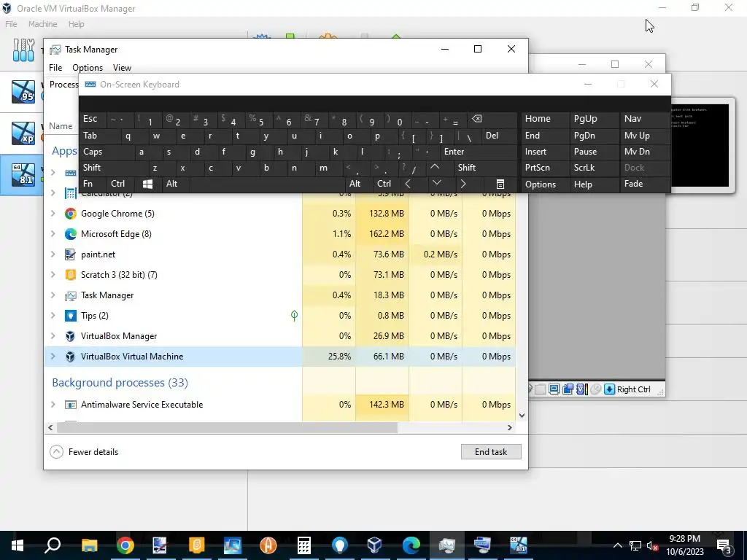The image size is (747, 560).
Task: Click the VM preview thumbnail in VirtualBox Manager
Action: tap(700, 145)
